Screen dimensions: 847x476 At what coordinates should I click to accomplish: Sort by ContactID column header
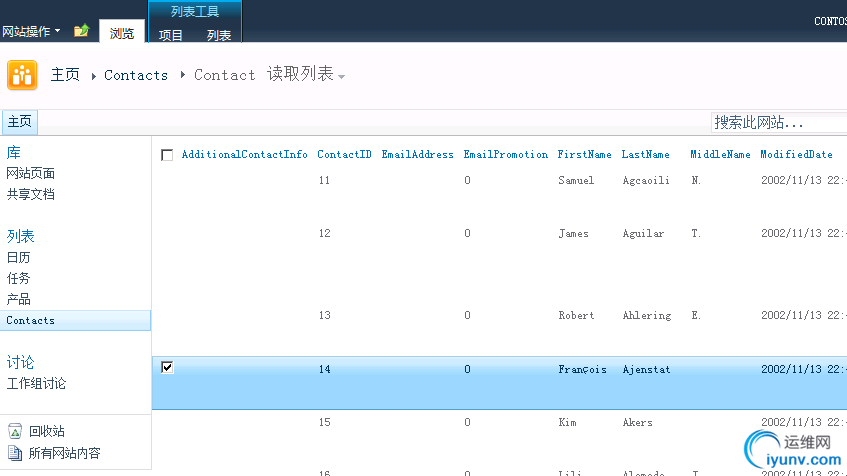pyautogui.click(x=344, y=155)
